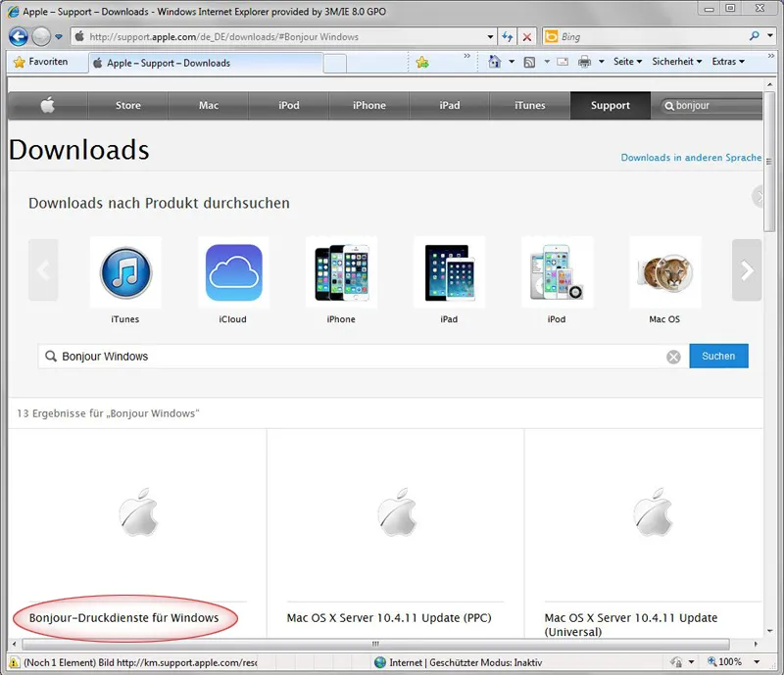Open iPod in Apple navigation bar

pyautogui.click(x=289, y=105)
